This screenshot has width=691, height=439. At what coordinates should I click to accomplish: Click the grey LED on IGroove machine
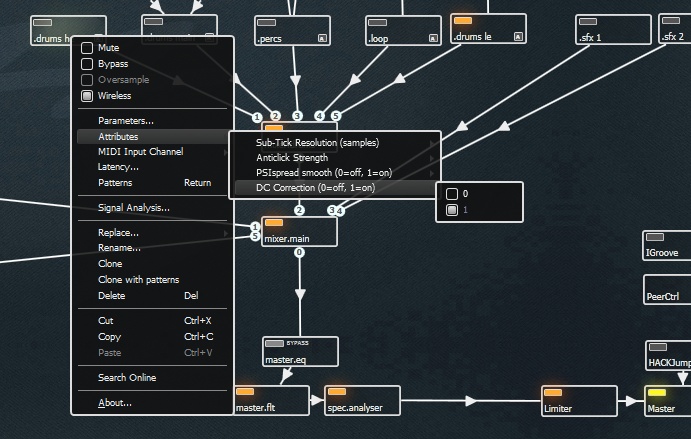pyautogui.click(x=655, y=238)
